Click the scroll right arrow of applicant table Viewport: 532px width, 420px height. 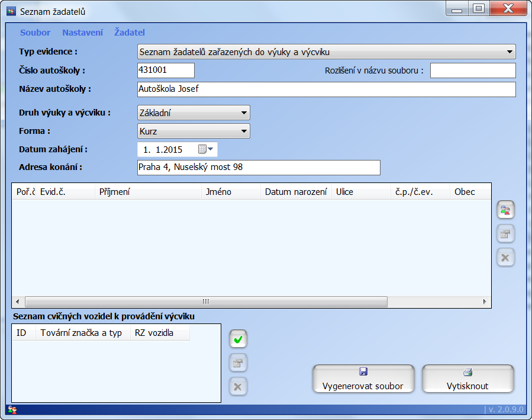485,302
